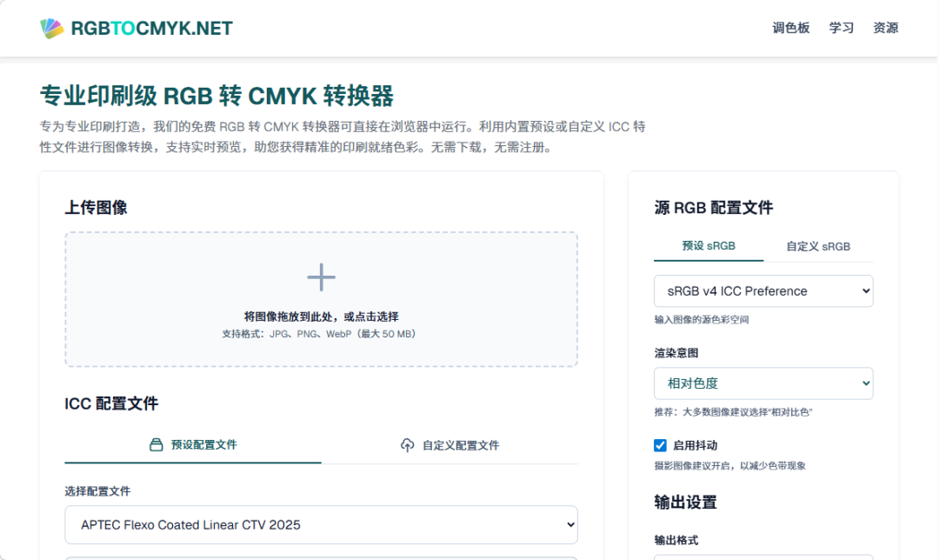Click the plus icon in the upload area
Screen dimensions: 939x560
point(321,277)
